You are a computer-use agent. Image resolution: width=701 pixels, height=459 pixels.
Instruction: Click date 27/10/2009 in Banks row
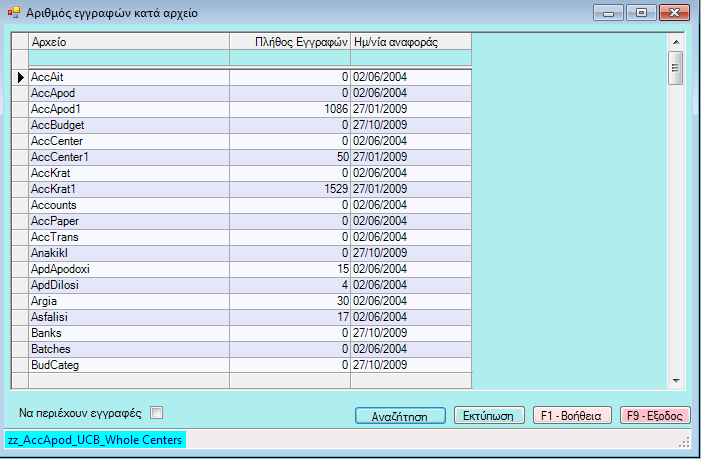(x=411, y=333)
